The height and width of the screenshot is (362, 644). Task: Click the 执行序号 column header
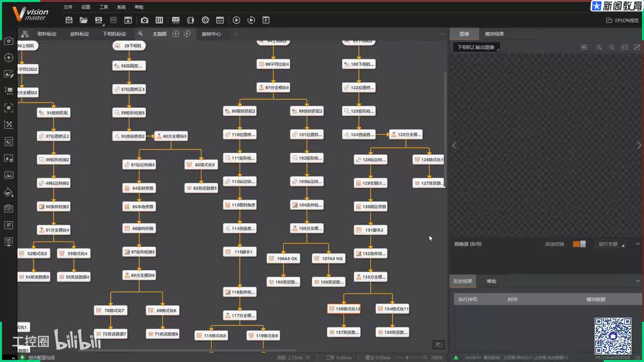[x=467, y=299]
